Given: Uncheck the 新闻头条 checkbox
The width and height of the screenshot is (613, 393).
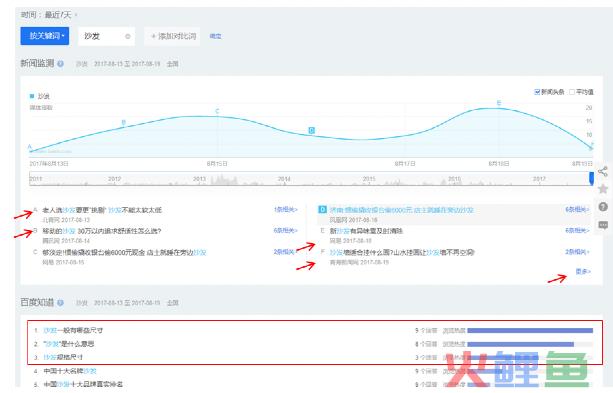Looking at the screenshot, I should (537, 92).
